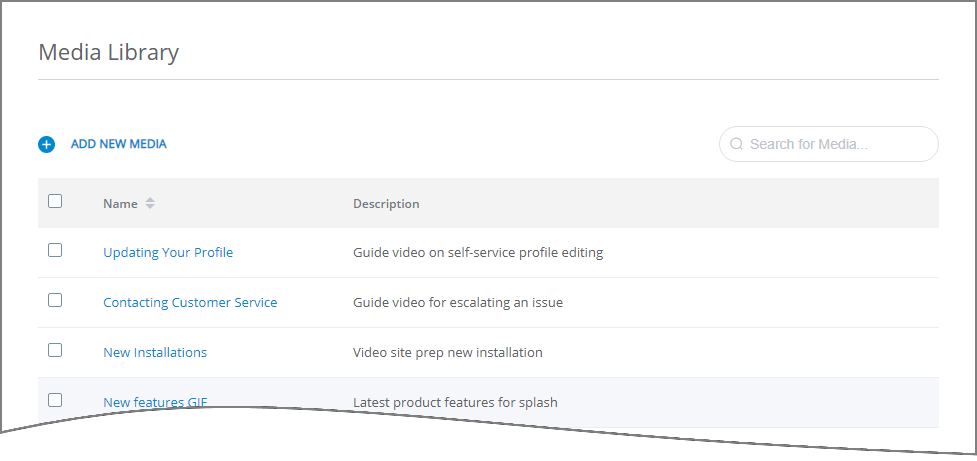Click the blue plus icon for adding media
The image size is (977, 461).
coord(47,145)
